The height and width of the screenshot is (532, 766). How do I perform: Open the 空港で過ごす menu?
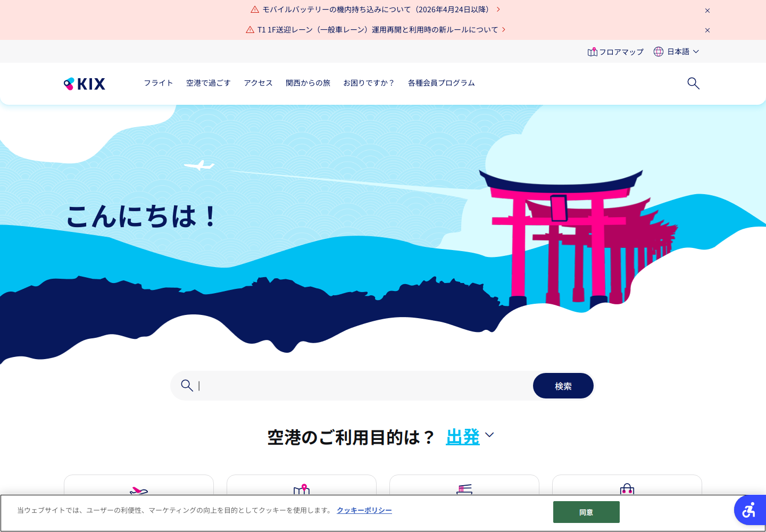click(209, 83)
